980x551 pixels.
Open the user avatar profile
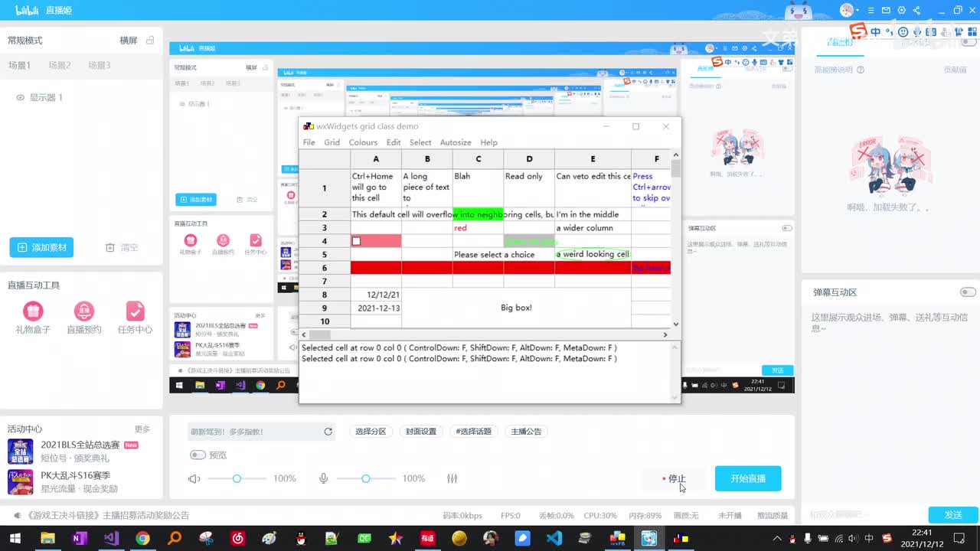[847, 10]
